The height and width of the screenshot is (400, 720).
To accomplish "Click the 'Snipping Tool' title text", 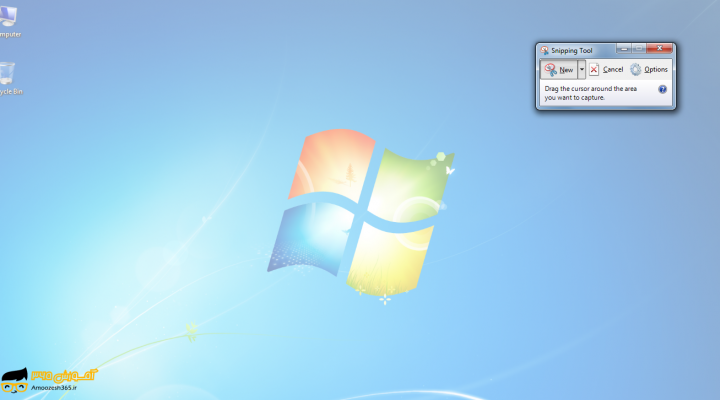I will 572,51.
